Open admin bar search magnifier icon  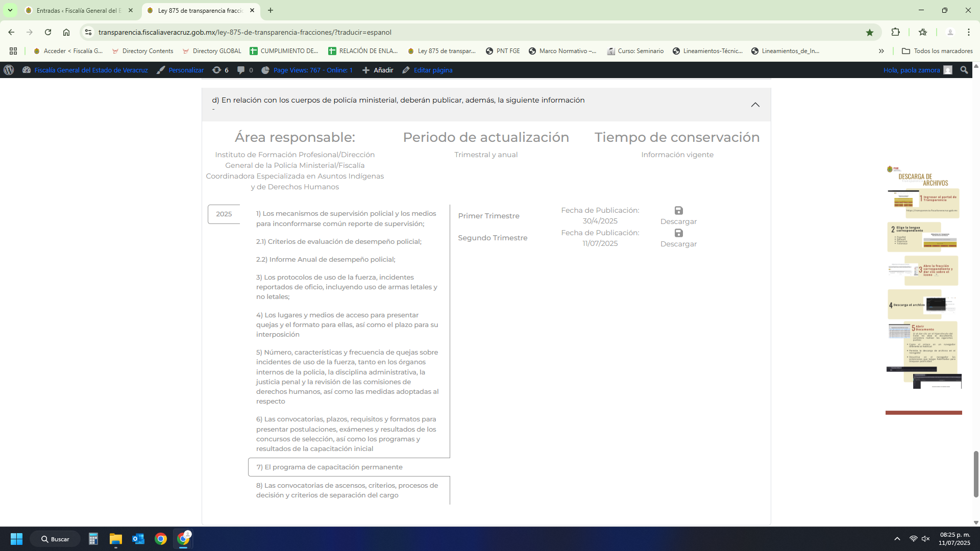pyautogui.click(x=964, y=70)
